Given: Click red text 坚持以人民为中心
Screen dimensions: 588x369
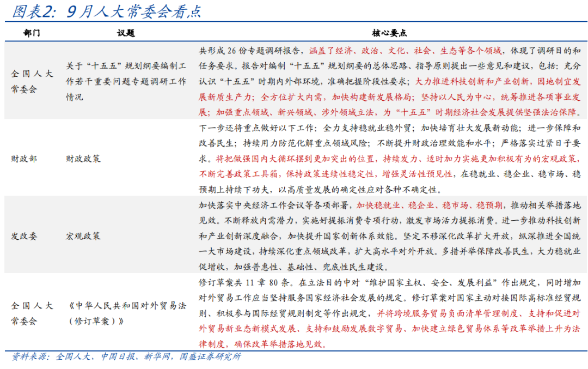Looking at the screenshot, I should (456, 97).
